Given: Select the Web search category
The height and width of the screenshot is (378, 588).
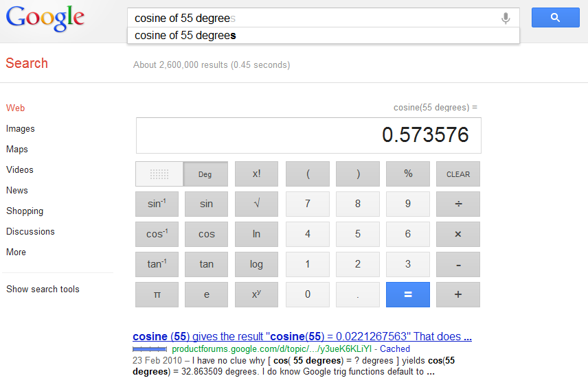Looking at the screenshot, I should (x=15, y=108).
